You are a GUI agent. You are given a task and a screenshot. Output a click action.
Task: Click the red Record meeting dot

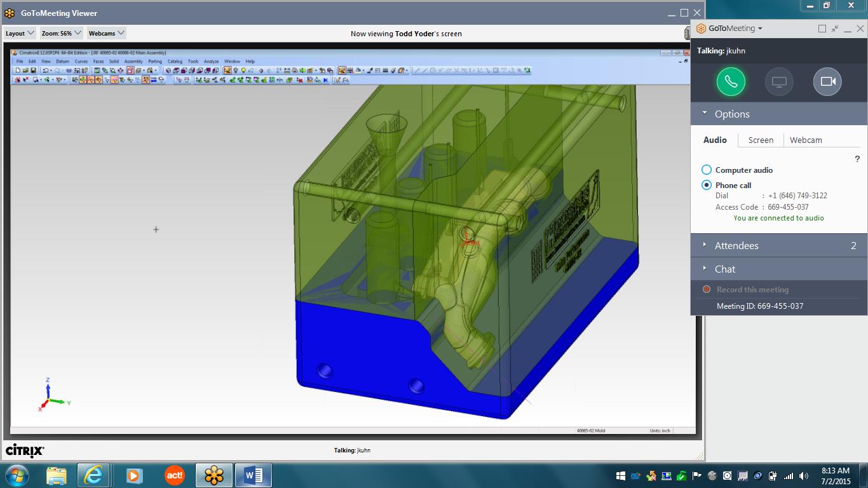(x=707, y=289)
